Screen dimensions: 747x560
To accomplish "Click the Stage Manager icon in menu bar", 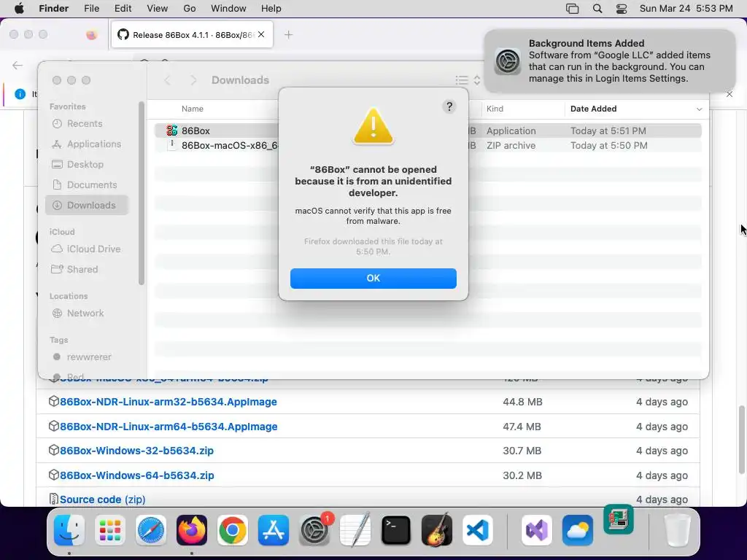I will click(x=572, y=9).
